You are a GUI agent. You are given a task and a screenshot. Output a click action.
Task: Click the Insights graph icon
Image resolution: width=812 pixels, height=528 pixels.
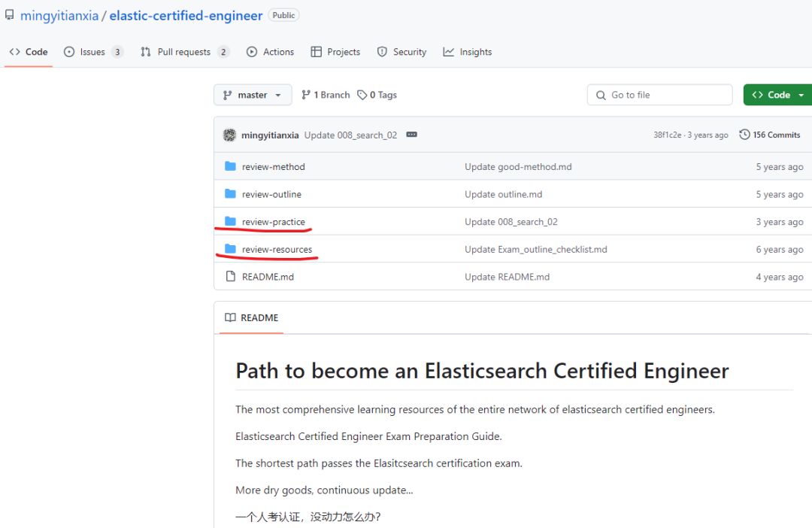tap(448, 52)
